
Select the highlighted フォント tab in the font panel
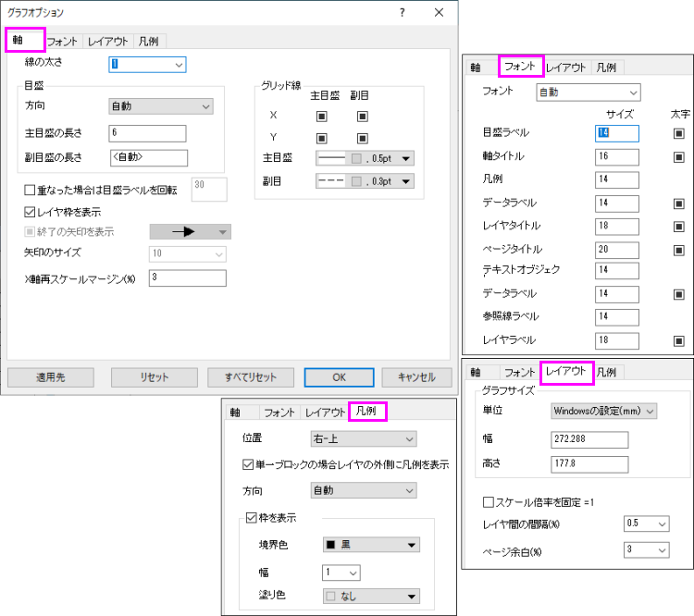click(520, 67)
